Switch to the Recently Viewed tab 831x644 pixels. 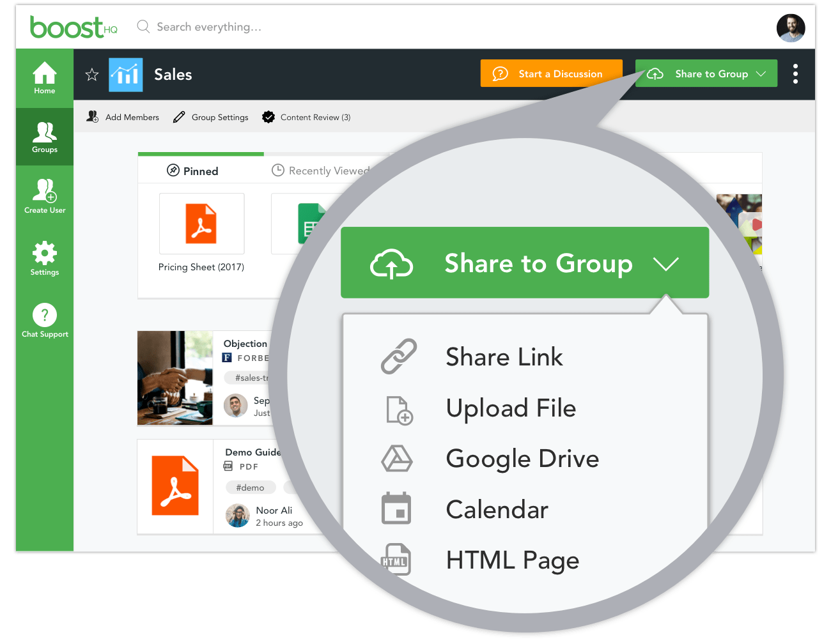[x=322, y=171]
